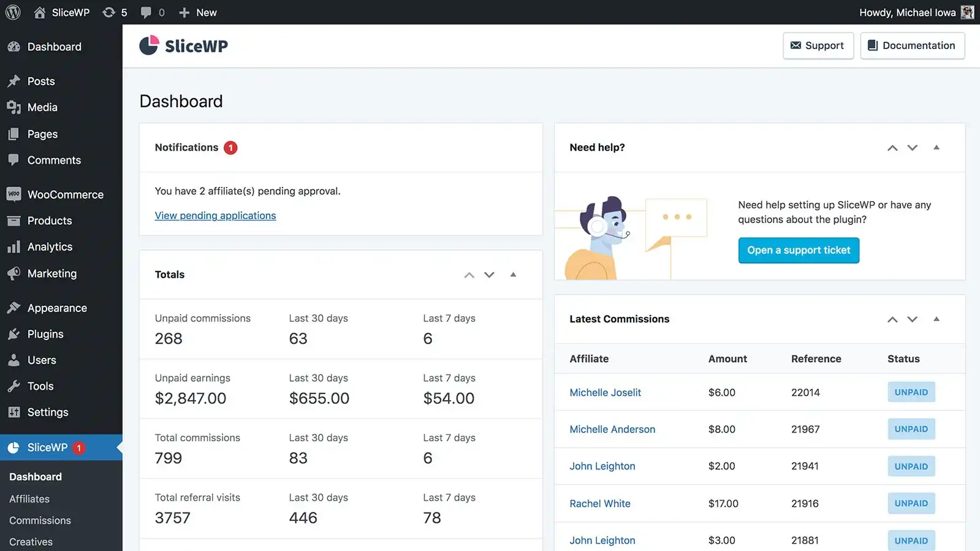
Task: Click the Media icon in sidebar
Action: (13, 107)
